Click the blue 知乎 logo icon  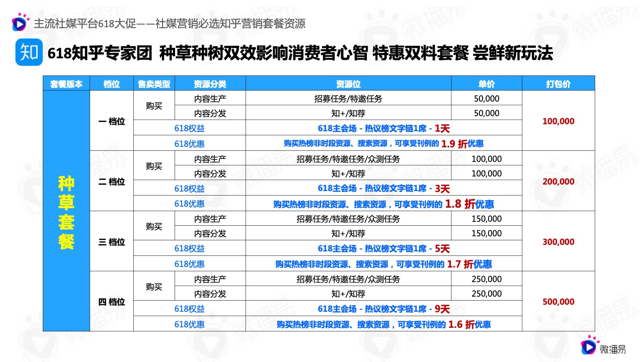[x=29, y=53]
